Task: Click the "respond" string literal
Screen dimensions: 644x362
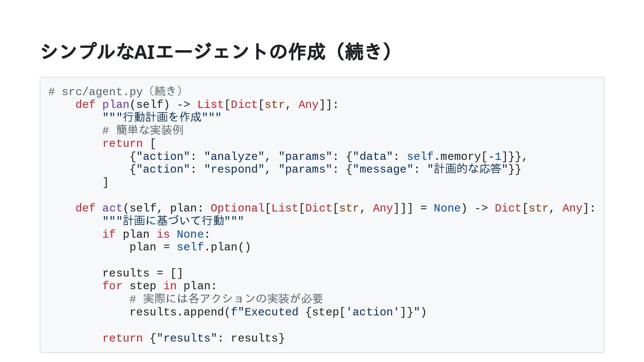Action: tap(234, 169)
